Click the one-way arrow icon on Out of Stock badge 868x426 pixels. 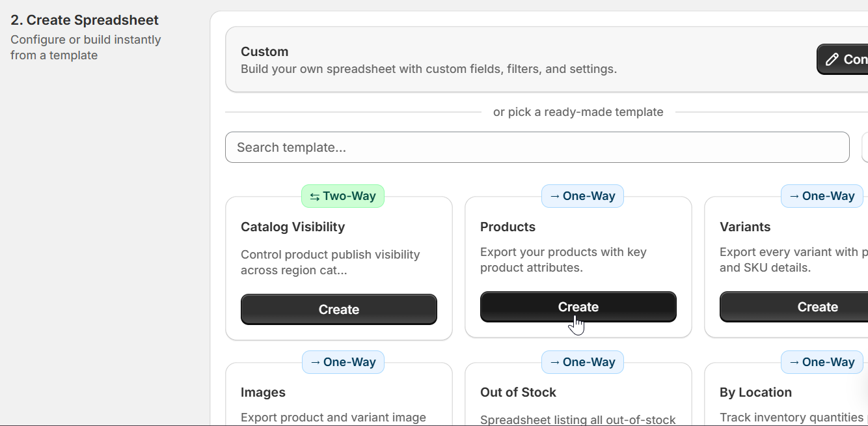554,362
